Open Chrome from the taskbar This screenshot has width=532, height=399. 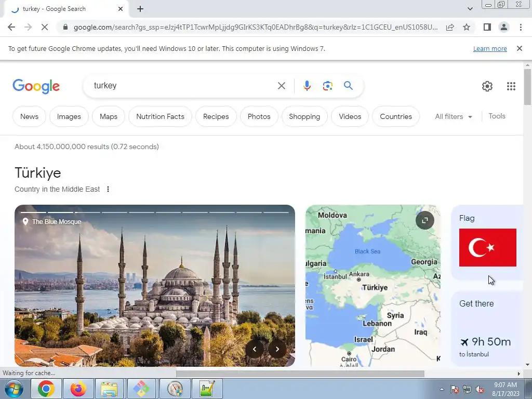46,389
